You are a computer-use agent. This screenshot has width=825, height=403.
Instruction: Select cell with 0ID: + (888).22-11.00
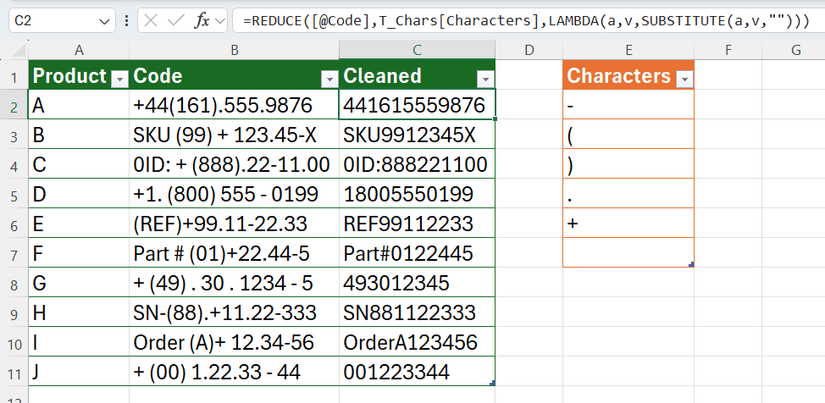pyautogui.click(x=235, y=164)
